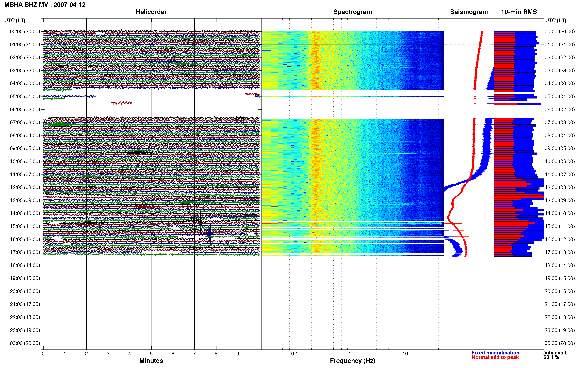Click the 'Normalised to peak' legend entry
This screenshot has height=368, width=588.
pyautogui.click(x=495, y=357)
